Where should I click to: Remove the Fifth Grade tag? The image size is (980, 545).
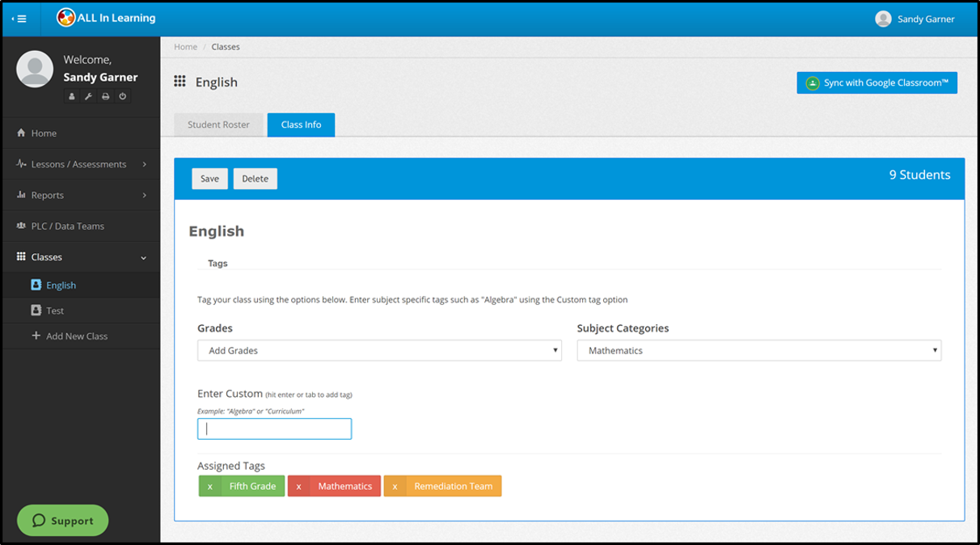click(210, 486)
